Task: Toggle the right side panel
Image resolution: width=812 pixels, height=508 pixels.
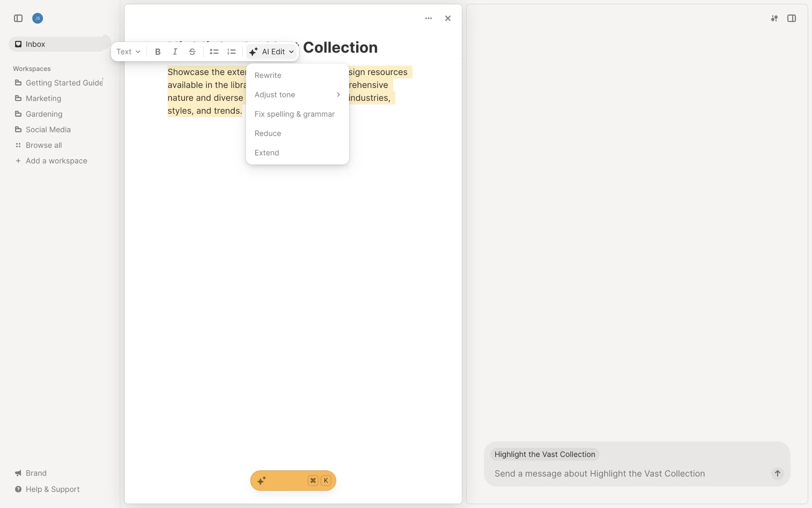Action: point(791,18)
